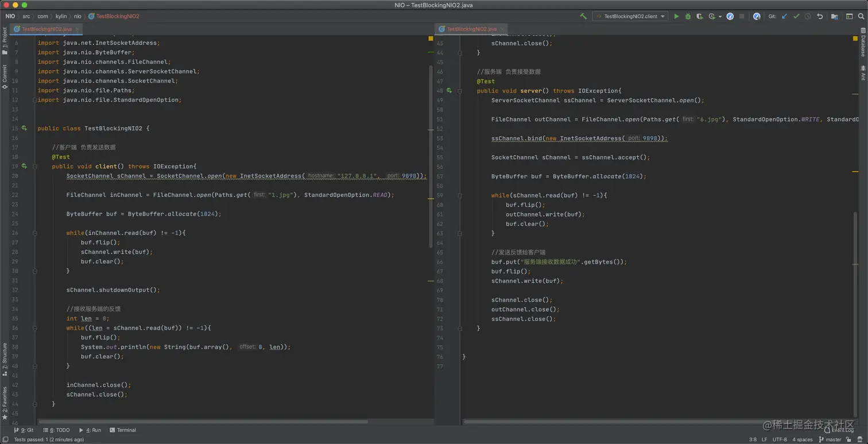Image resolution: width=868 pixels, height=444 pixels.
Task: Collapse the inChannel.read while loop fold marker
Action: pos(35,233)
